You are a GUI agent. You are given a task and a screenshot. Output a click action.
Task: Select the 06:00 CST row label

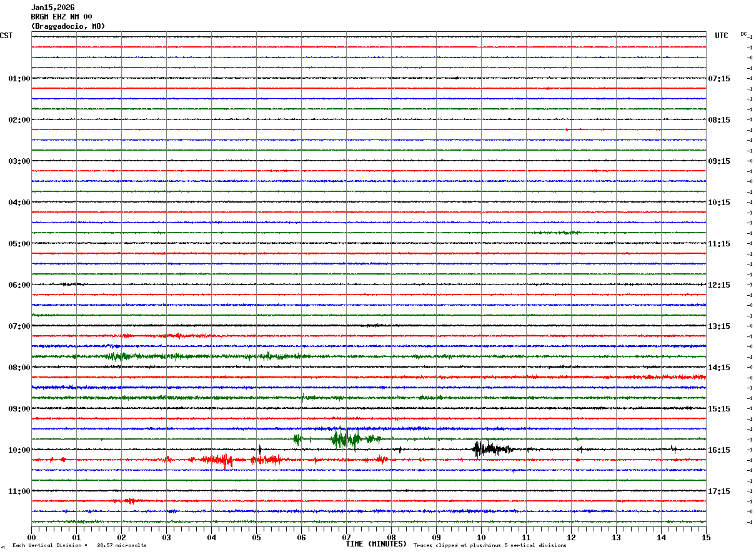tap(19, 285)
